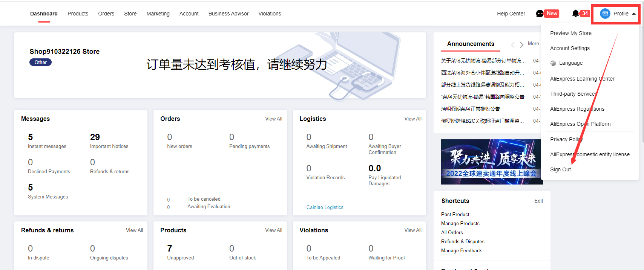Click the Other store tag
This screenshot has width=644, height=270.
(x=41, y=63)
